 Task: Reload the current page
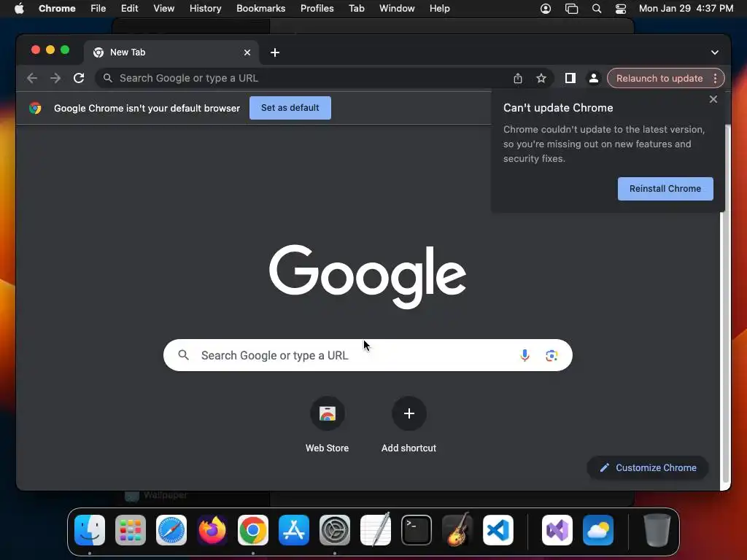[x=79, y=78]
